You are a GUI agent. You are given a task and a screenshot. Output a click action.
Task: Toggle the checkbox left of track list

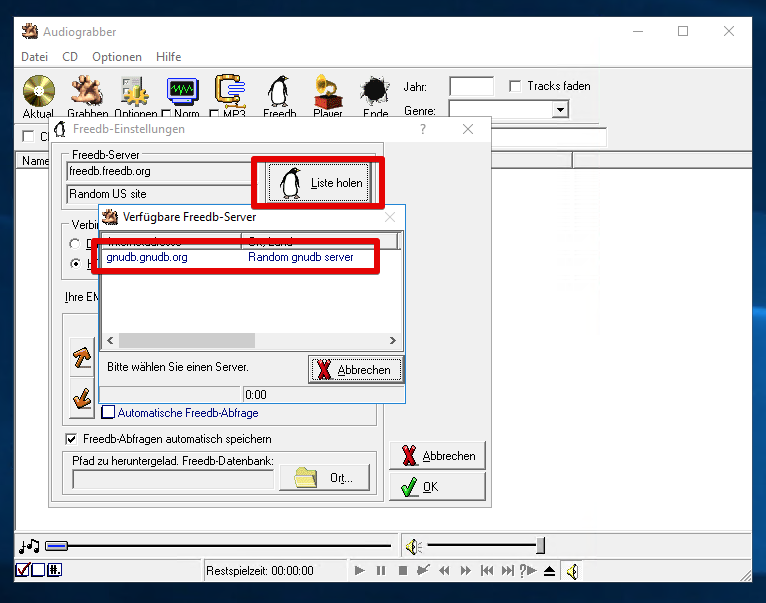coord(28,136)
